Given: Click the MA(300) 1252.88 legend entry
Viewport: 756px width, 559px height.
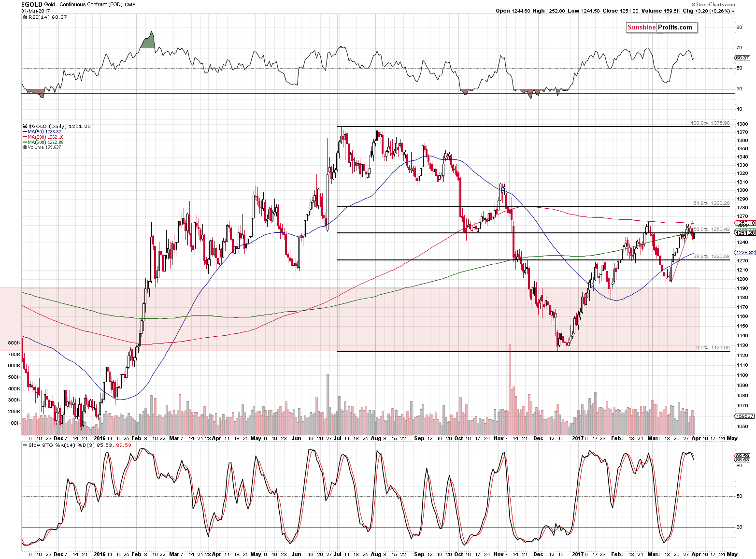Looking at the screenshot, I should point(45,143).
